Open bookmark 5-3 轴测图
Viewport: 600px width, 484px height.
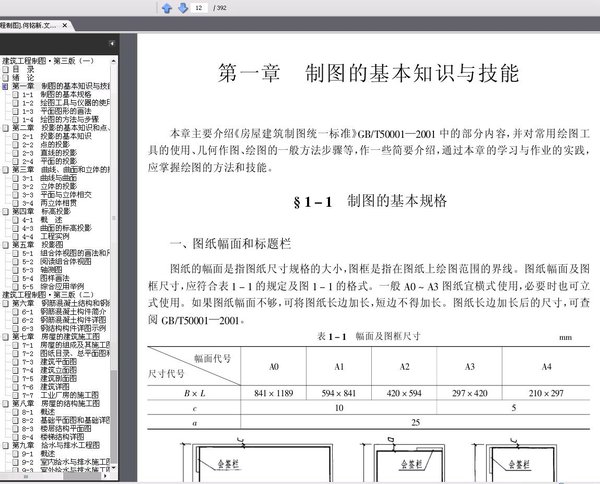[42, 270]
